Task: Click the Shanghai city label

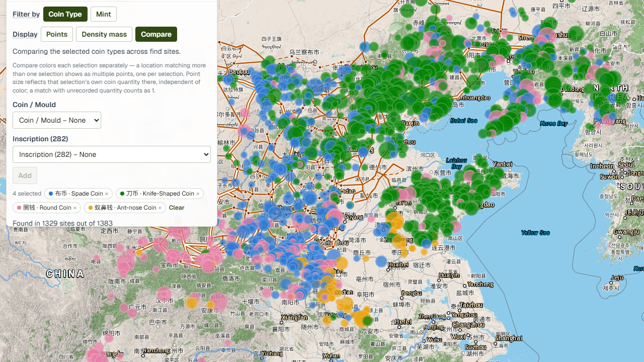Action: 508,338
